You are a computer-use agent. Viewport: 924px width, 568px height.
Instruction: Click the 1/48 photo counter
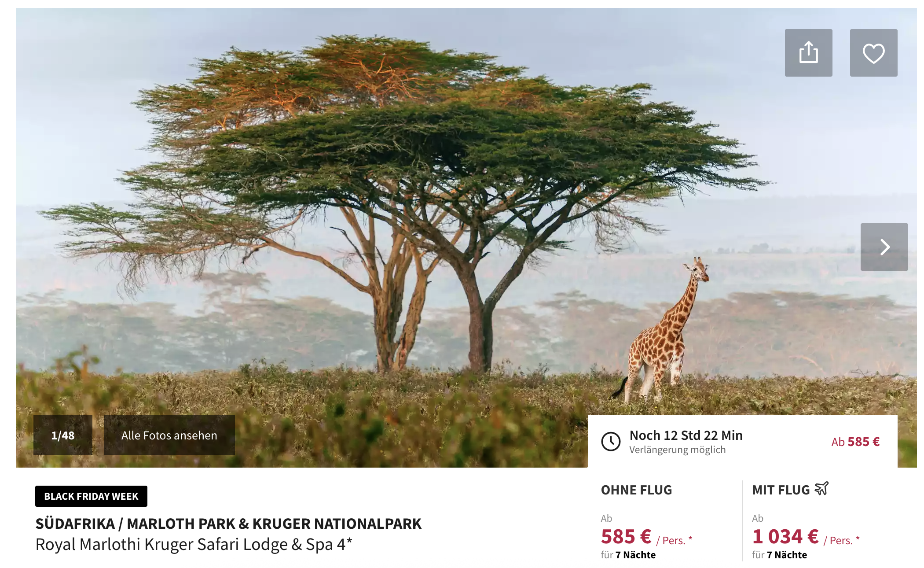[63, 435]
